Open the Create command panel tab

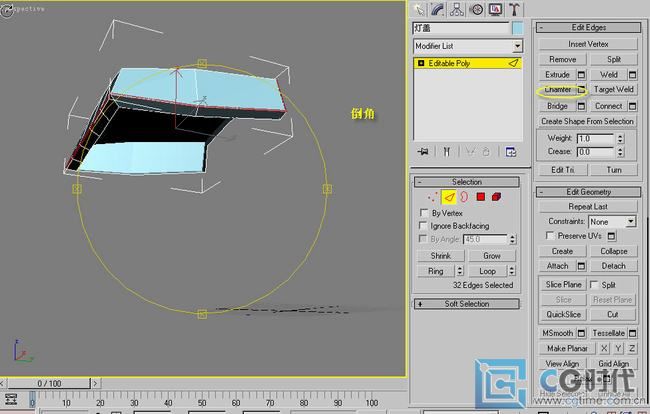(x=420, y=9)
